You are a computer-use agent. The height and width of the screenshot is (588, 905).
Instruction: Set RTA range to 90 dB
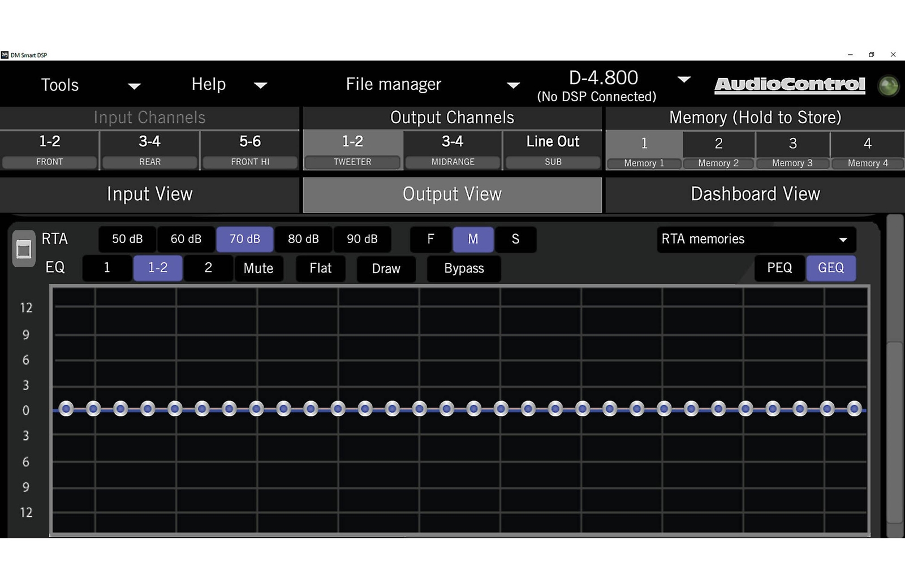pos(362,239)
